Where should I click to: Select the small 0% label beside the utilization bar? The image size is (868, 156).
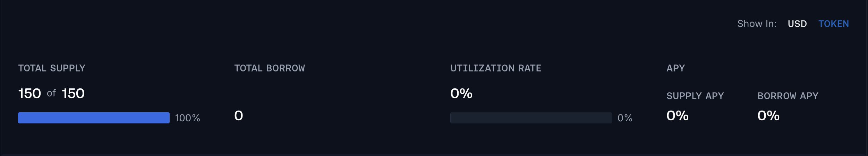(x=625, y=118)
